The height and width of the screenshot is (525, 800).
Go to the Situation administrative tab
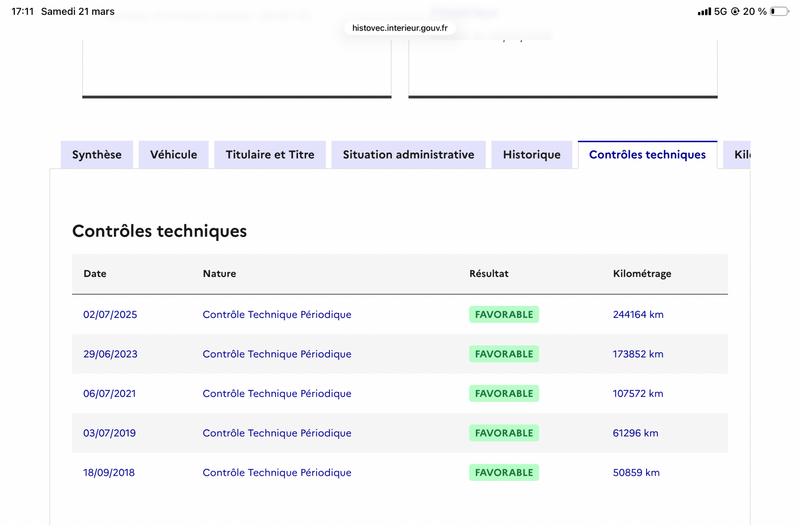tap(408, 155)
